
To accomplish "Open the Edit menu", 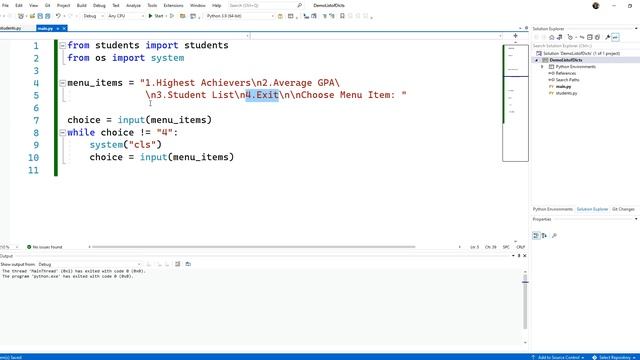I will [x=19, y=5].
